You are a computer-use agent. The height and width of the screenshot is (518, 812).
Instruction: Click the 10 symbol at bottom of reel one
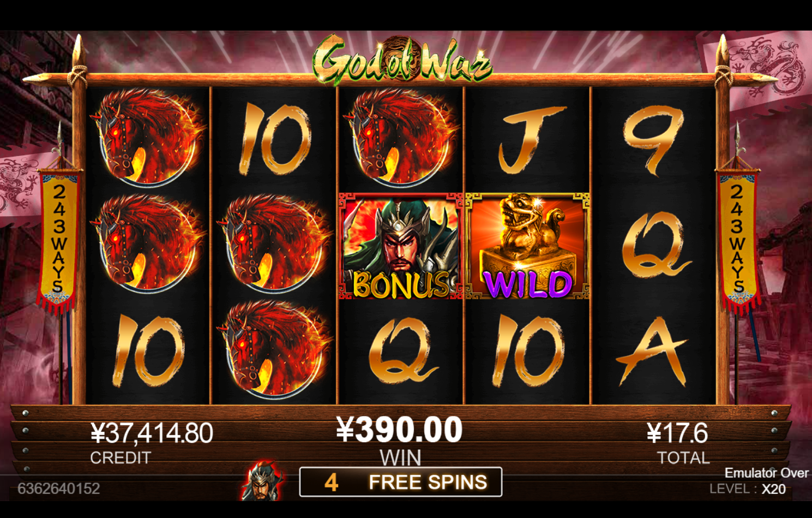click(148, 351)
